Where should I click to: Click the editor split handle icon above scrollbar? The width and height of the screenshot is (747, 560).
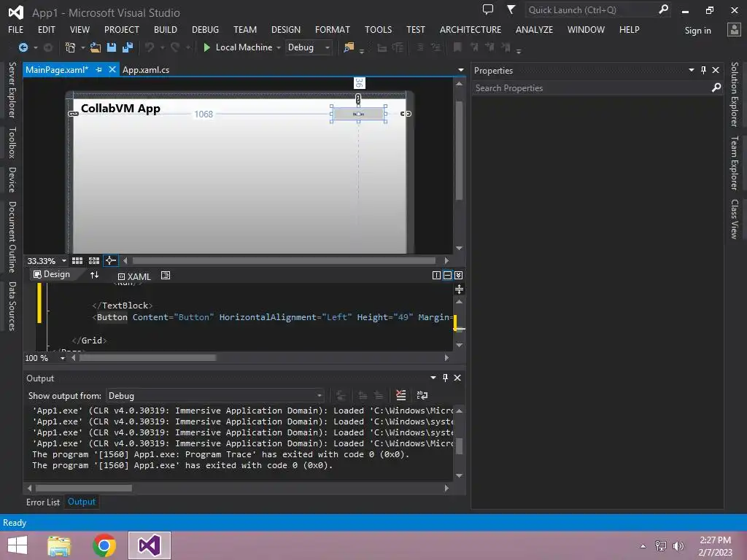tap(459, 289)
